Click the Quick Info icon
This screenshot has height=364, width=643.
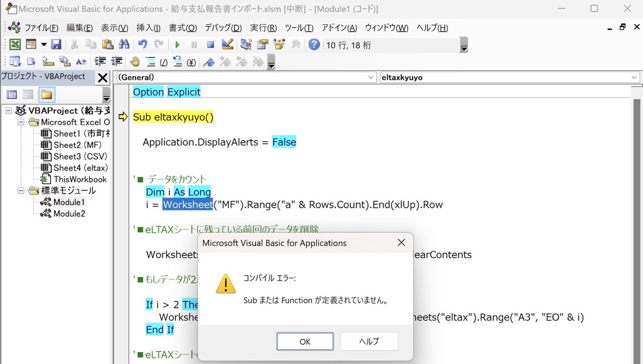tap(48, 62)
